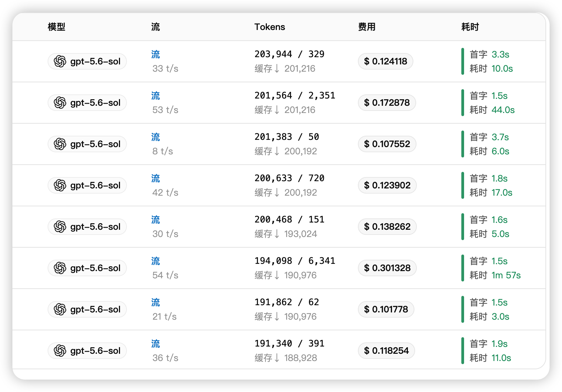562x392 pixels.
Task: Click the 模型 column header
Action: point(57,27)
